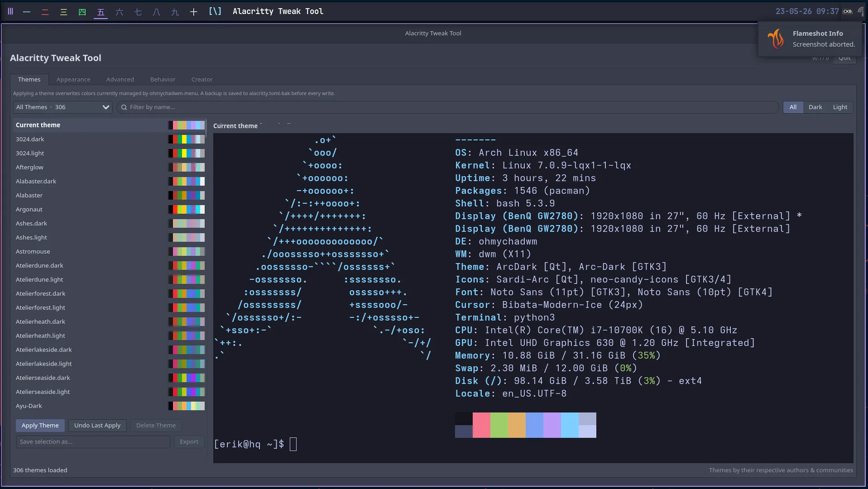This screenshot has width=868, height=489.
Task: Select the Alabaster.dark theme
Action: tap(110, 181)
